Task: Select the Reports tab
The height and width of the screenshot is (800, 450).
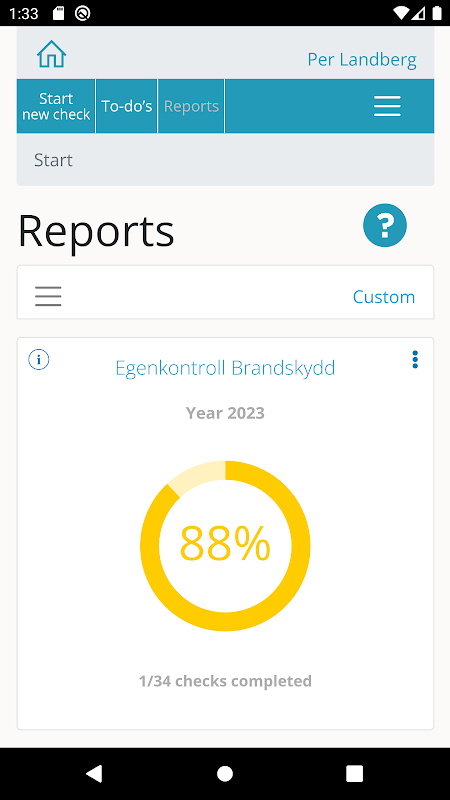Action: pyautogui.click(x=191, y=106)
